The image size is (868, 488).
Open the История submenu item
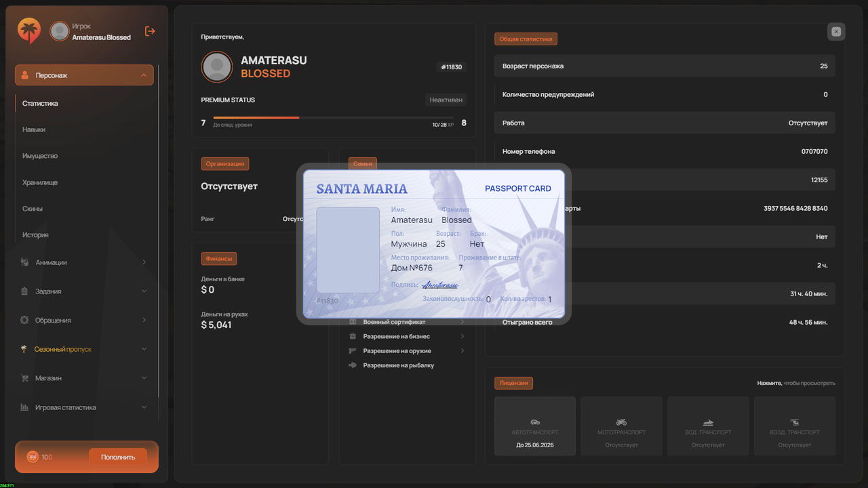[x=35, y=235]
